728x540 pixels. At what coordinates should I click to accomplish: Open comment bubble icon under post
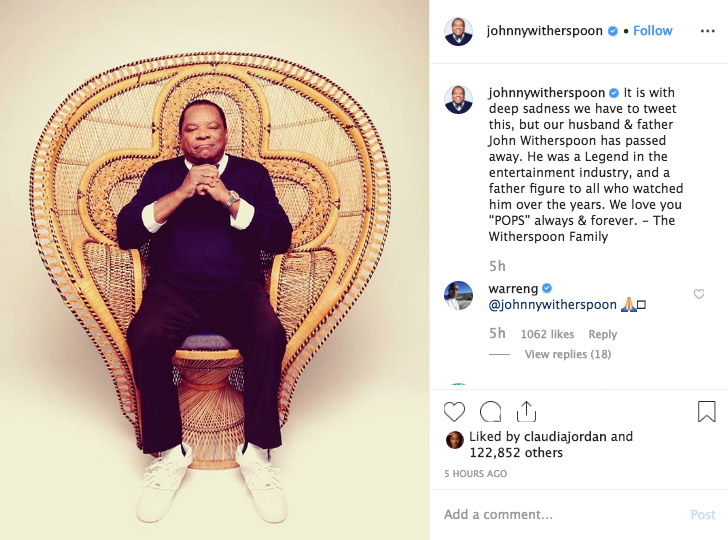[490, 411]
